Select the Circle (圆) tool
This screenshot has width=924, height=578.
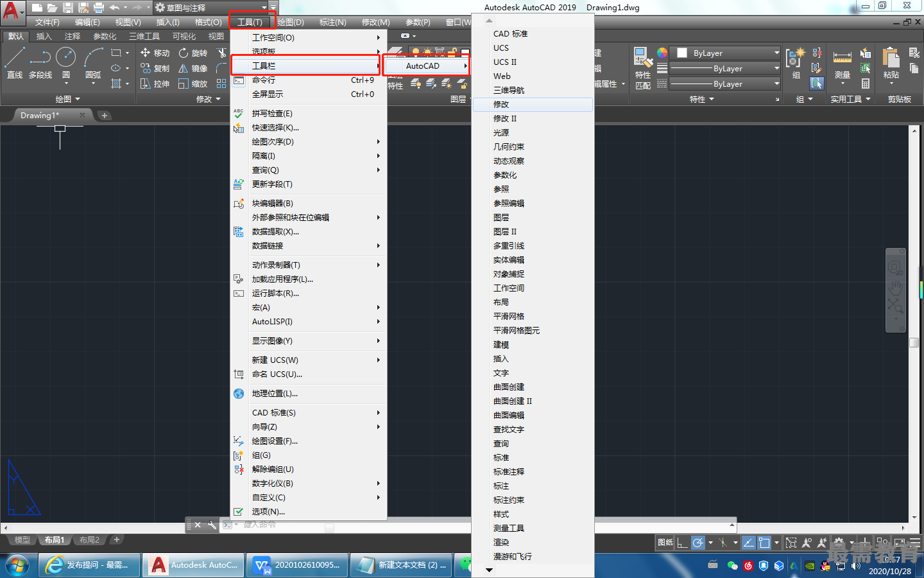pyautogui.click(x=65, y=62)
